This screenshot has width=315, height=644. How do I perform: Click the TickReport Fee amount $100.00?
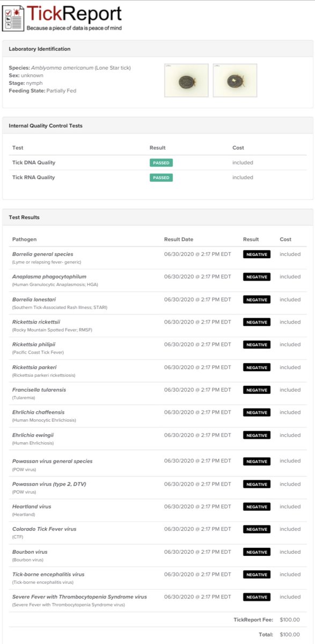290,620
